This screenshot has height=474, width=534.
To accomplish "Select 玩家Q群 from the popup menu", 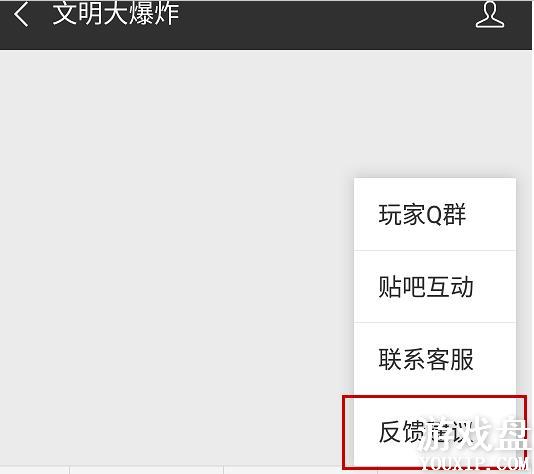I will pos(435,215).
